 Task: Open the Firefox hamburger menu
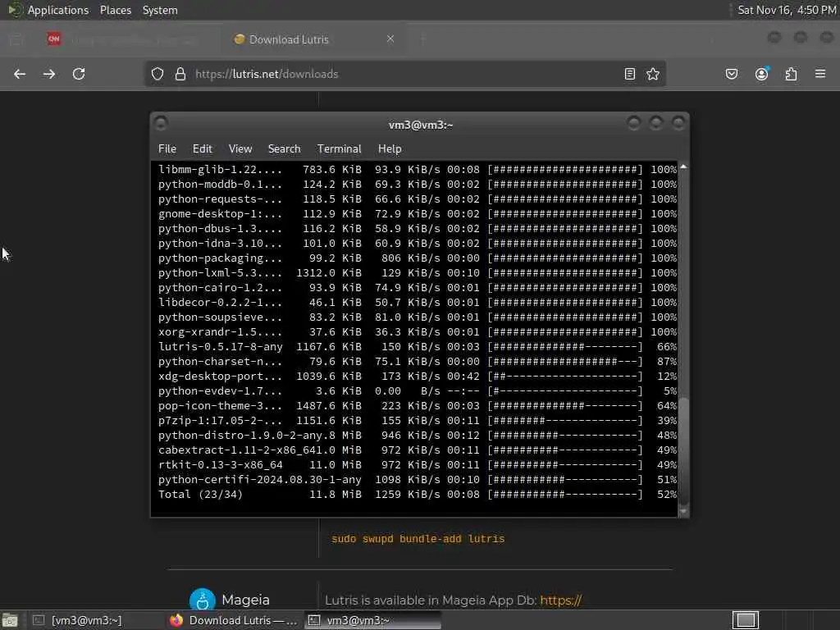(820, 74)
